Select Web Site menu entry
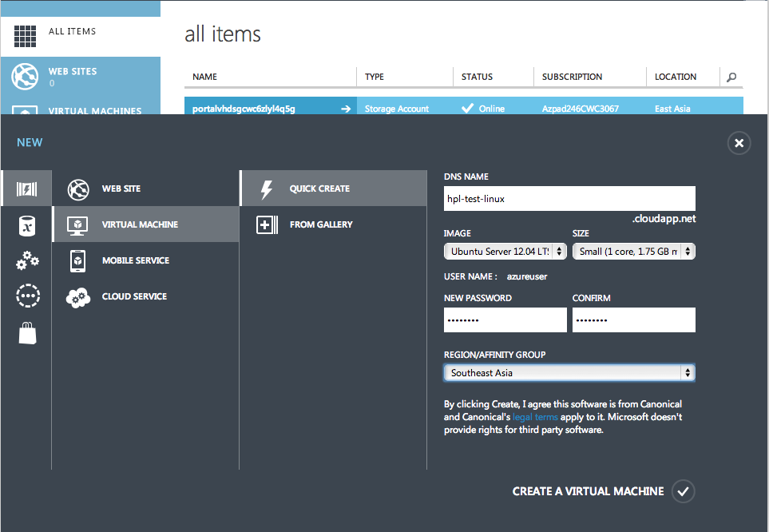 pyautogui.click(x=145, y=189)
